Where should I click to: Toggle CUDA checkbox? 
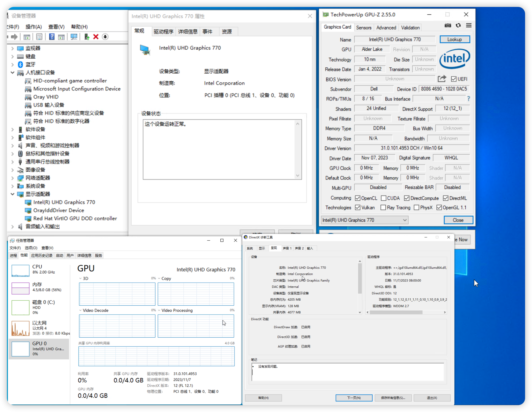point(383,198)
